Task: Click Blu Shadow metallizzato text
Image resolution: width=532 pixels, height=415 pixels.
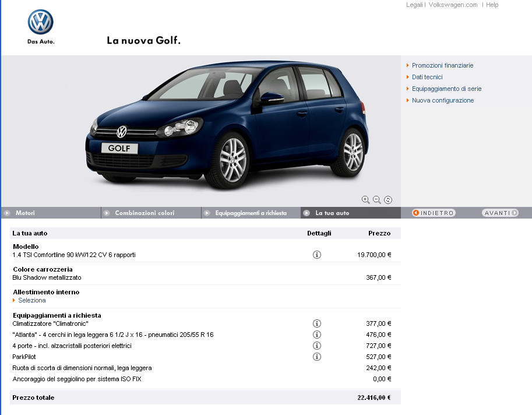Action: (x=47, y=277)
